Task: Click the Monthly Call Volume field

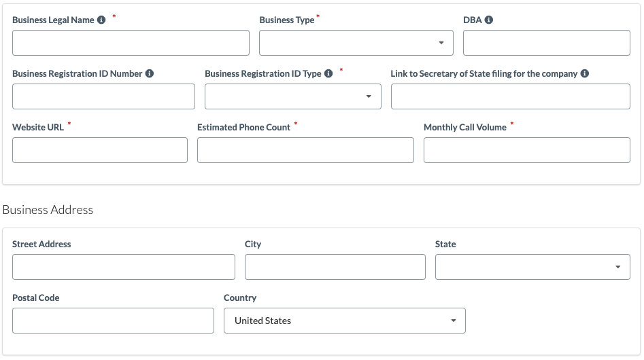Action: [x=527, y=150]
